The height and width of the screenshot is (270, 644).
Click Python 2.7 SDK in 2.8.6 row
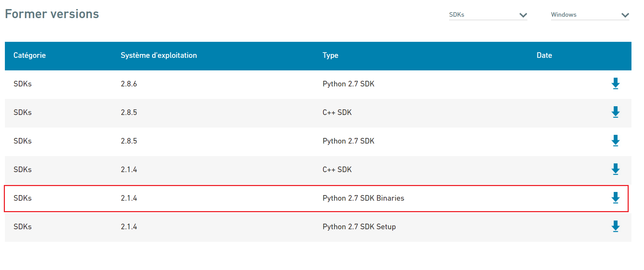pos(348,84)
